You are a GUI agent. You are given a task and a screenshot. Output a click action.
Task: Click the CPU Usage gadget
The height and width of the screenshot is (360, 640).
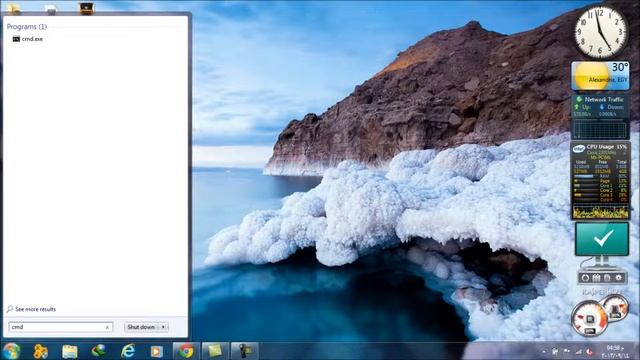pos(600,180)
